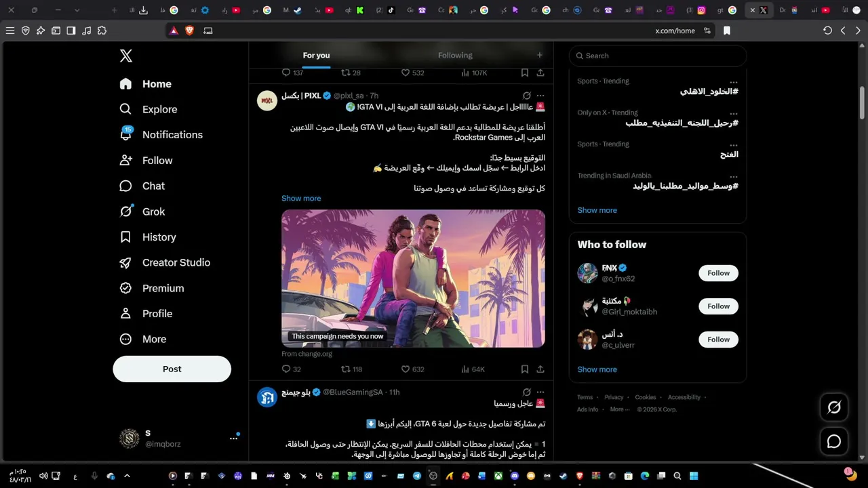View analytics of PIXL post showing 64K
This screenshot has width=868, height=488.
(473, 369)
